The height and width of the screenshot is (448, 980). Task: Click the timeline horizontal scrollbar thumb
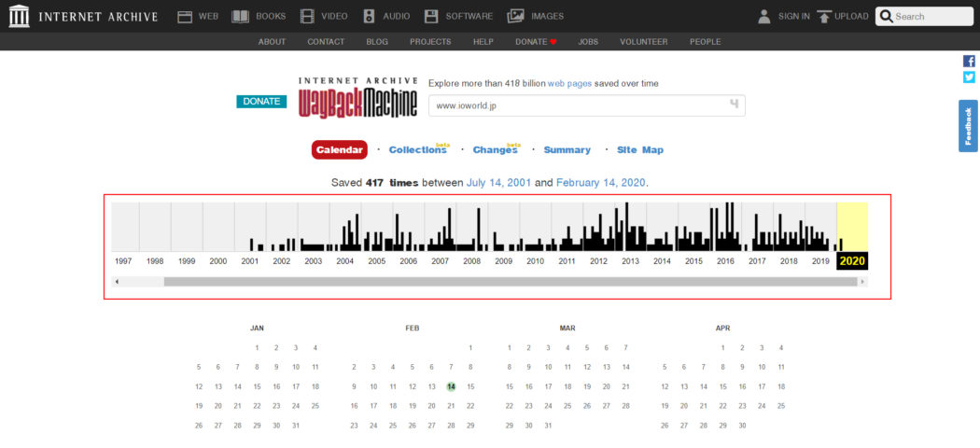[x=511, y=282]
